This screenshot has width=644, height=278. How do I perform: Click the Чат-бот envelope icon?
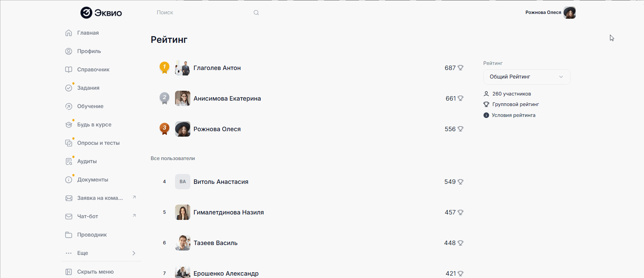point(69,216)
